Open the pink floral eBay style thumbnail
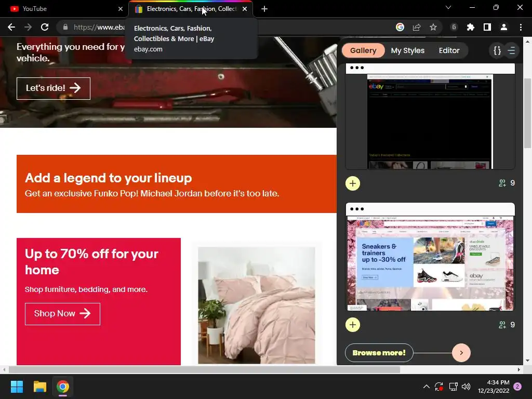The height and width of the screenshot is (399, 532). pyautogui.click(x=430, y=257)
